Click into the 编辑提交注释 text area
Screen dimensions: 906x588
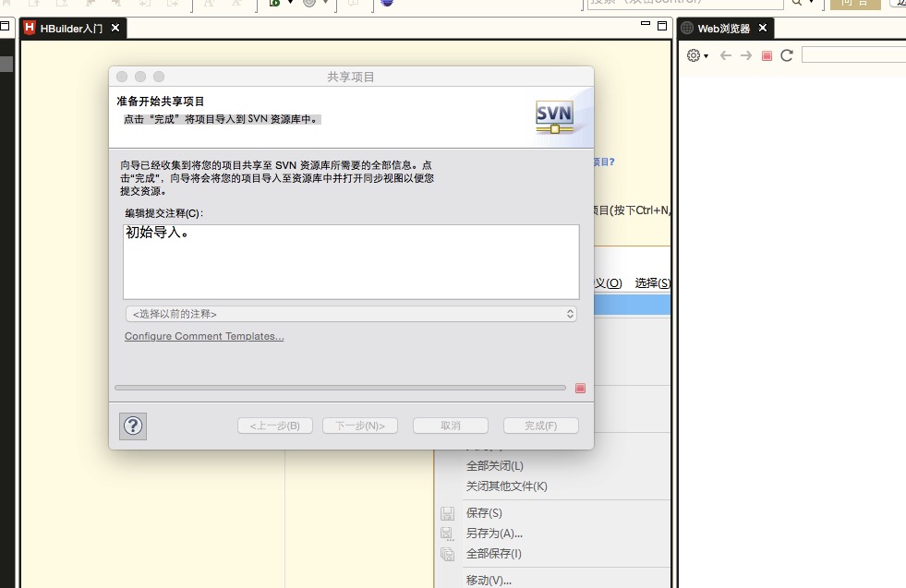pyautogui.click(x=351, y=261)
